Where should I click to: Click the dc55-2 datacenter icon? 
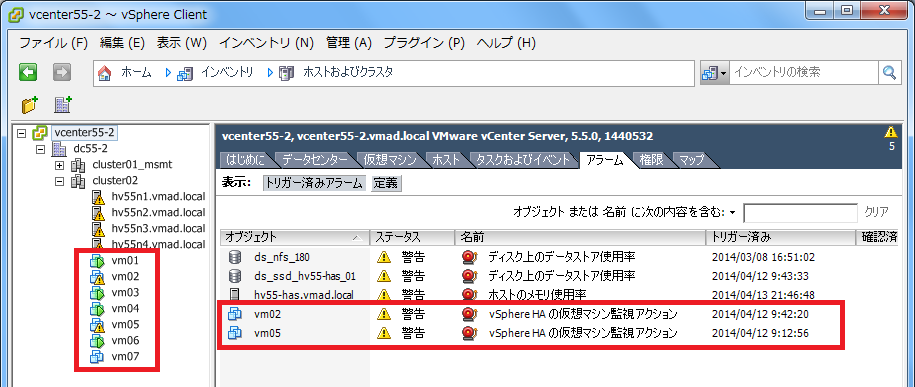tap(59, 149)
